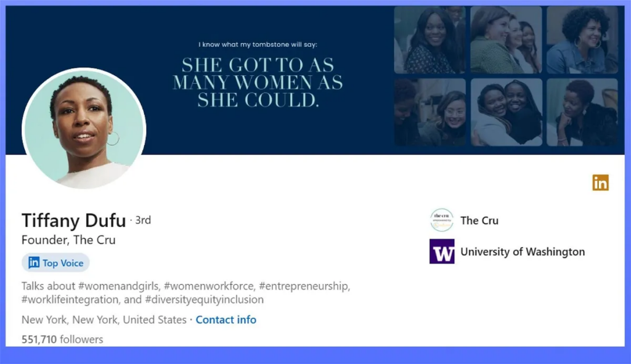Click Tiffany Dufu's profile photo

click(84, 129)
